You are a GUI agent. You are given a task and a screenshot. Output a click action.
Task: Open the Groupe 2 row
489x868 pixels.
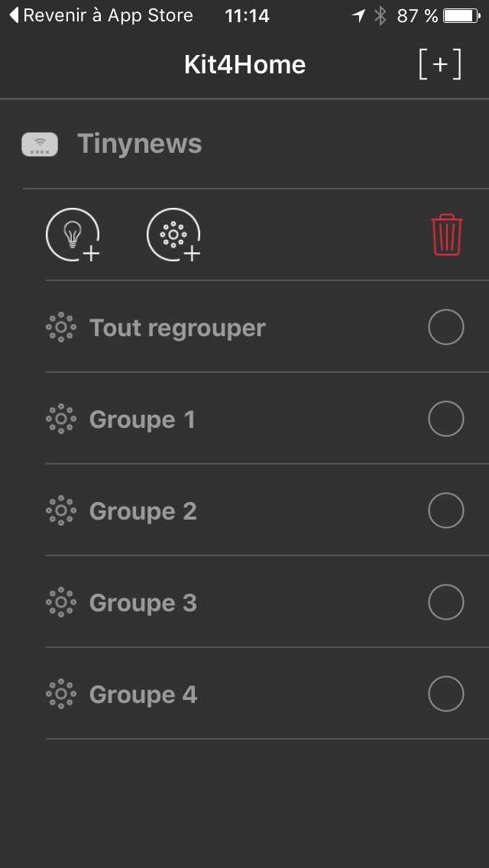[x=143, y=511]
